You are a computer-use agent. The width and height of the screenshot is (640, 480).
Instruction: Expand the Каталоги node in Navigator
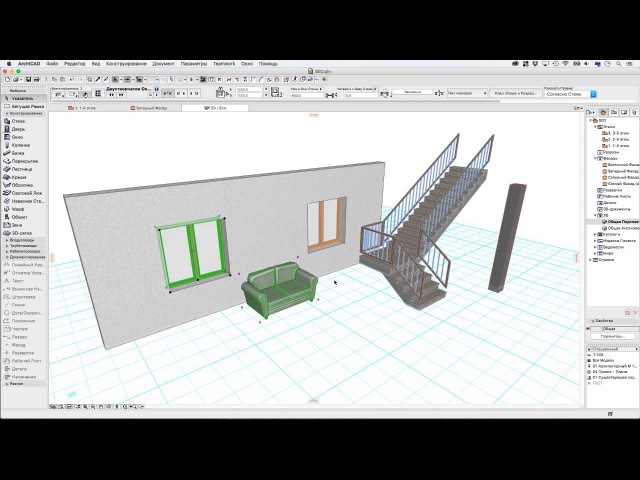click(x=595, y=235)
